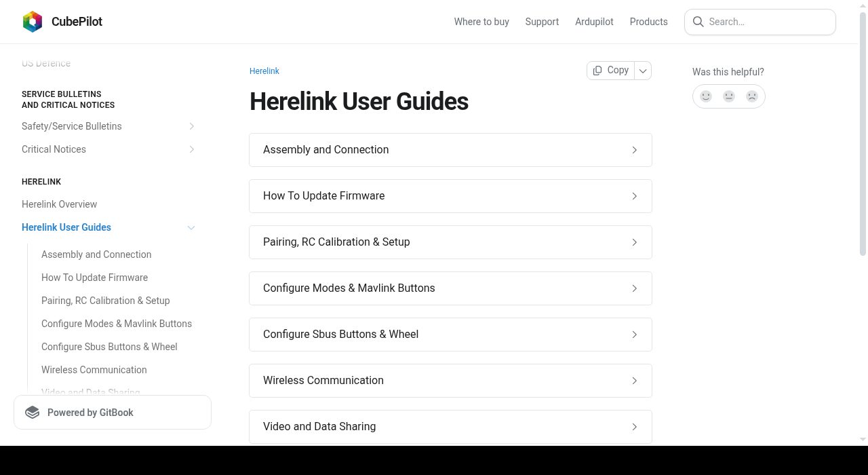Open Herelink Overview sidebar link

pyautogui.click(x=59, y=204)
